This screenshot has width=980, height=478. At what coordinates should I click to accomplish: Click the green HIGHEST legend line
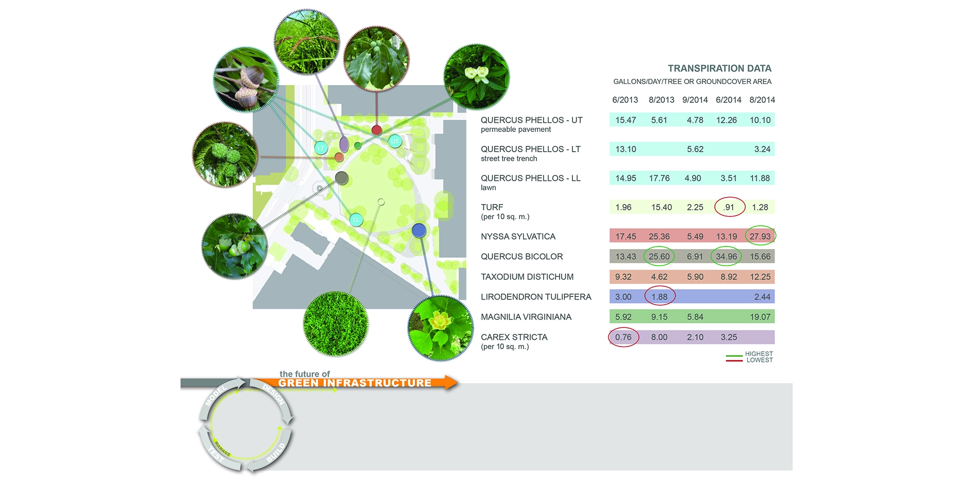click(734, 356)
